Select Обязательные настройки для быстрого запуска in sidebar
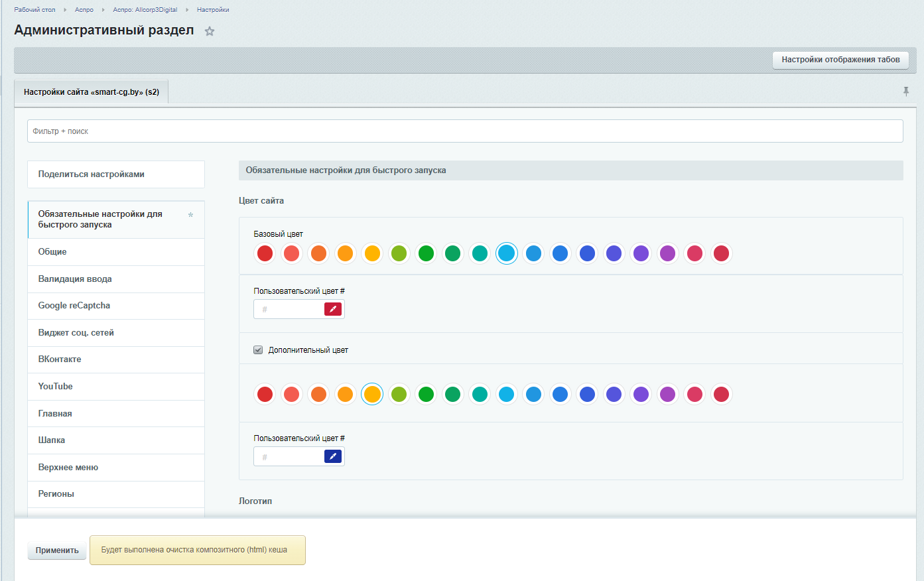 click(116, 220)
